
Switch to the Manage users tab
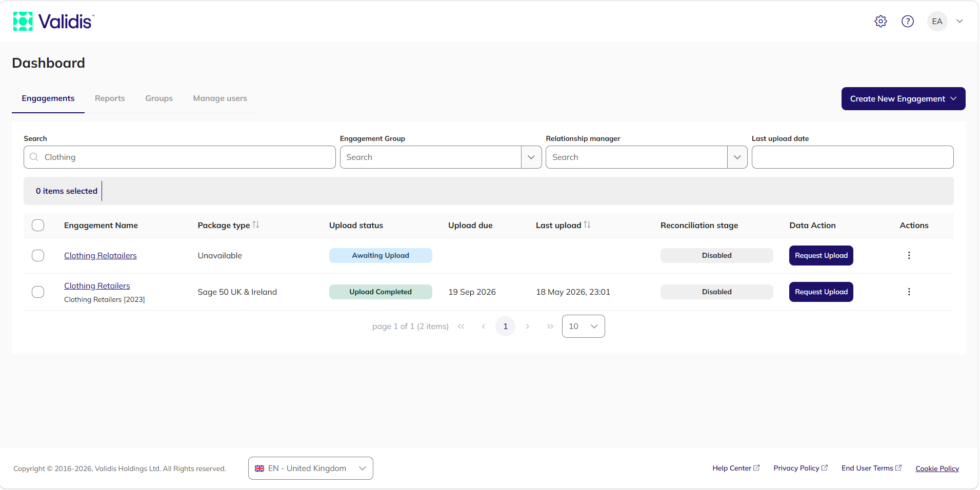220,98
